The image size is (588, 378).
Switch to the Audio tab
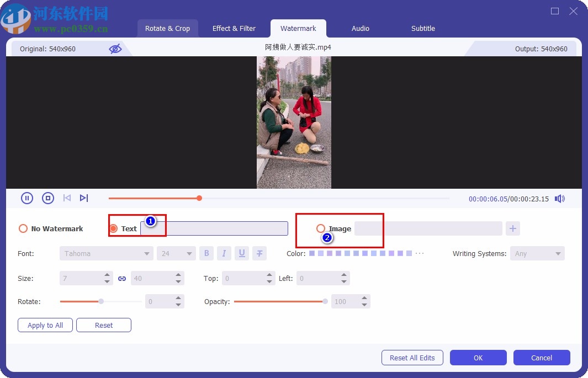pos(360,28)
